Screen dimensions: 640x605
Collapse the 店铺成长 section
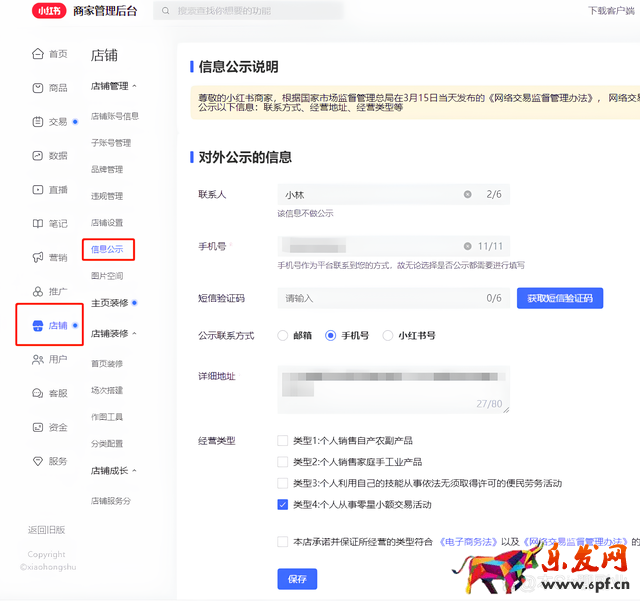(x=134, y=471)
